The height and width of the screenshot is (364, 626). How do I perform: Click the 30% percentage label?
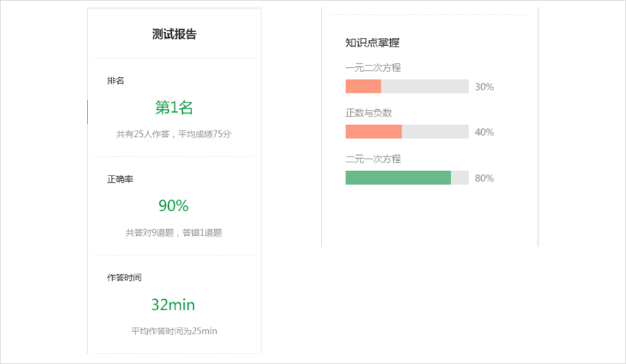(484, 87)
